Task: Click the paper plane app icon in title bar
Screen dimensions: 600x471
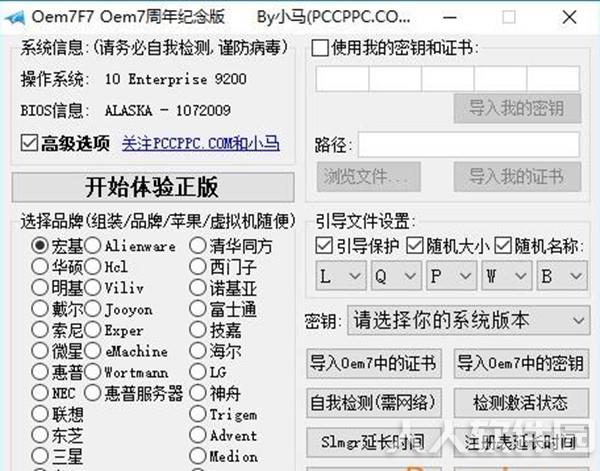Action: (x=15, y=17)
